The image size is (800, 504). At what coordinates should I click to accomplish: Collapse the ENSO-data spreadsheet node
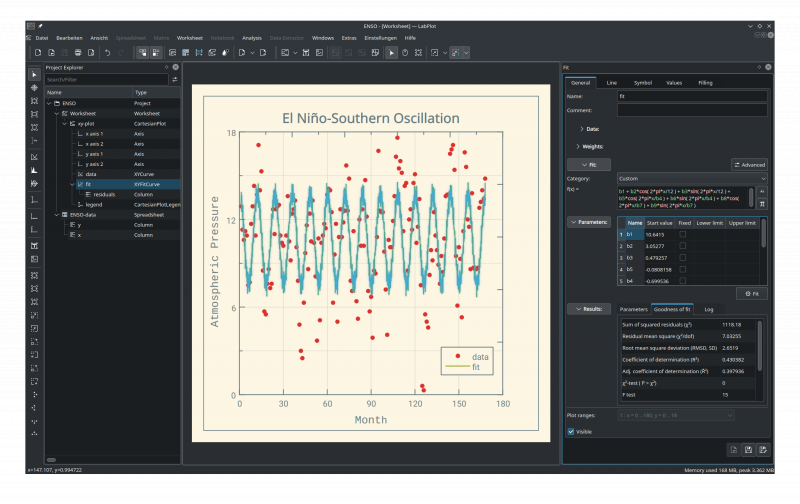coord(57,215)
